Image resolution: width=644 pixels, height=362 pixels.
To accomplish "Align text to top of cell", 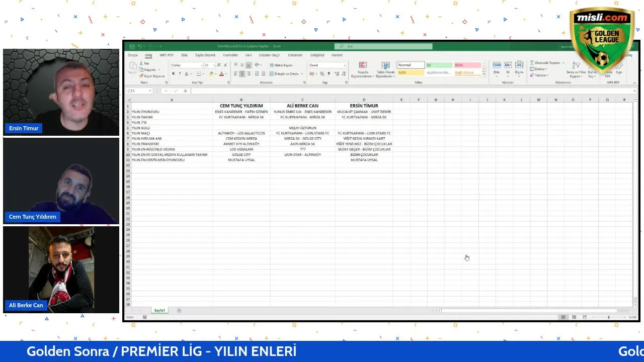I will pos(235,65).
